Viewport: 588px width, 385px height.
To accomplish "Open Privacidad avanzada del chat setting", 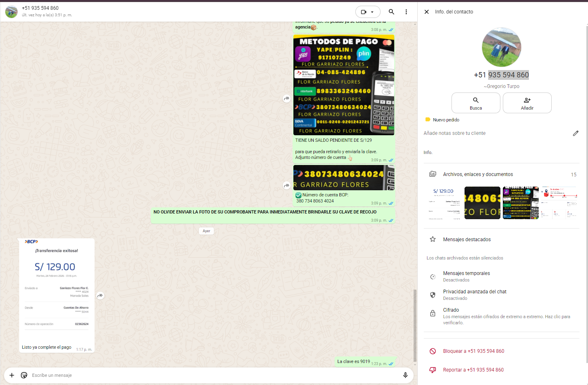I will [x=474, y=295].
